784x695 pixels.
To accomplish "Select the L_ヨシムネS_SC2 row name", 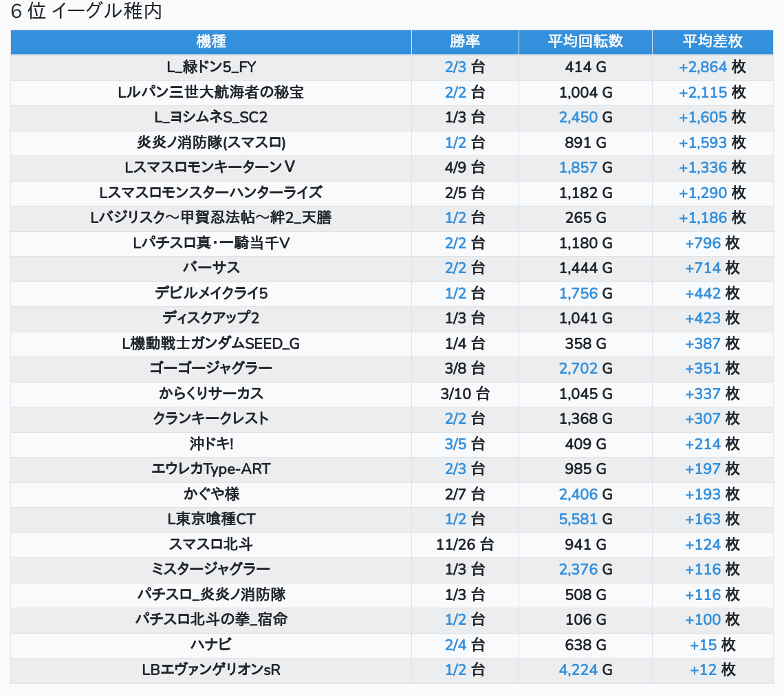I will [211, 118].
